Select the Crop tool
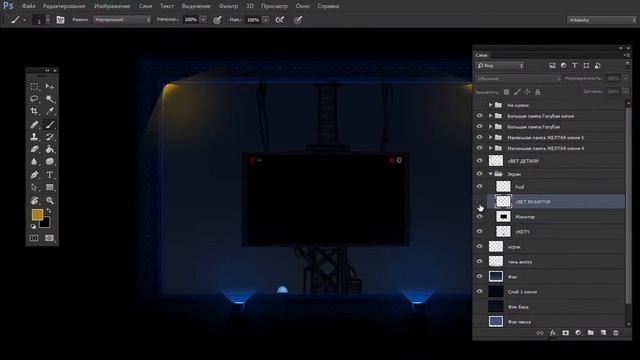The width and height of the screenshot is (640, 360). coord(34,111)
